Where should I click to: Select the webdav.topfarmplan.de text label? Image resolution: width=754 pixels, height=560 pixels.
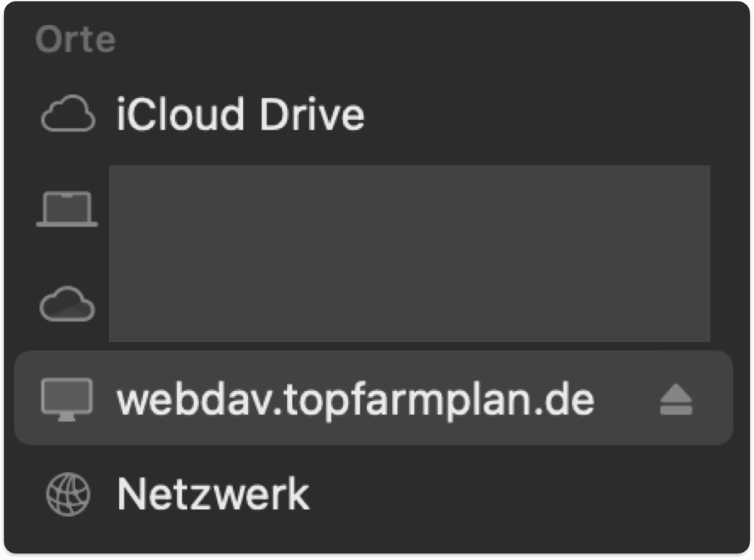[x=355, y=400]
